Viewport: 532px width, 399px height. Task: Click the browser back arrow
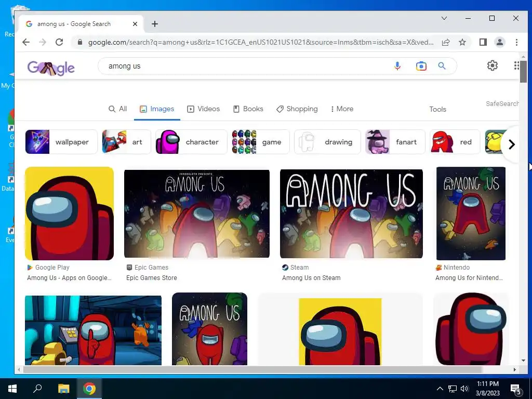(x=26, y=42)
